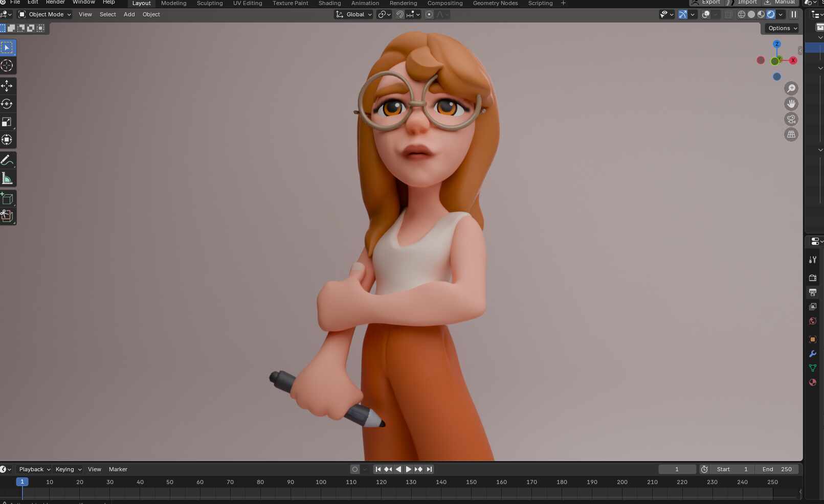Select the Scale tool
Image resolution: width=824 pixels, height=504 pixels.
(7, 122)
